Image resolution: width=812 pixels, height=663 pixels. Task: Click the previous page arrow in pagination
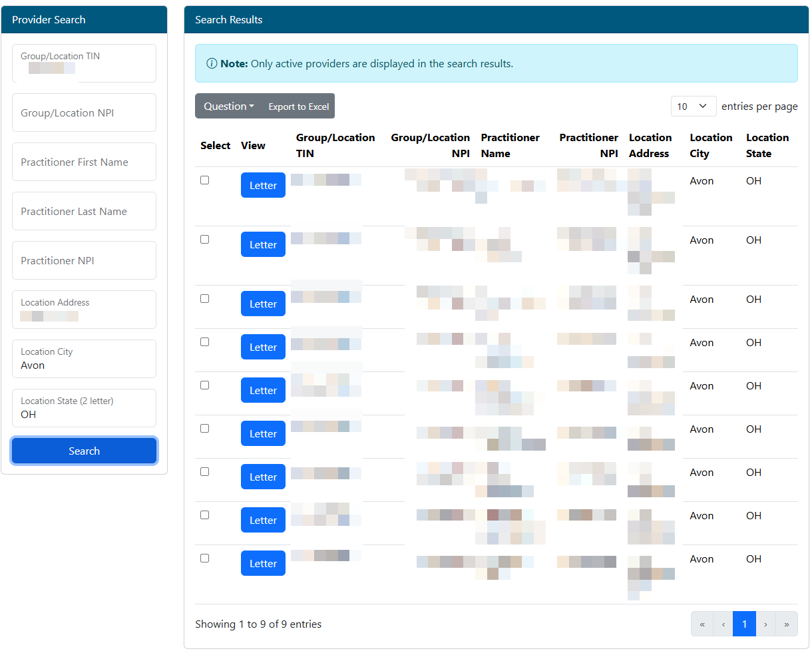tap(723, 624)
